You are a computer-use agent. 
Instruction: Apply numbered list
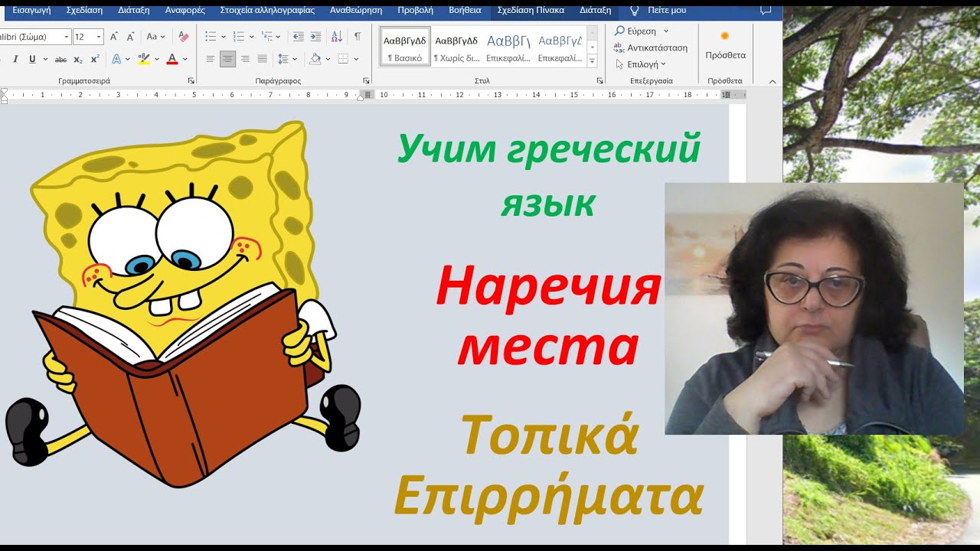pyautogui.click(x=239, y=37)
